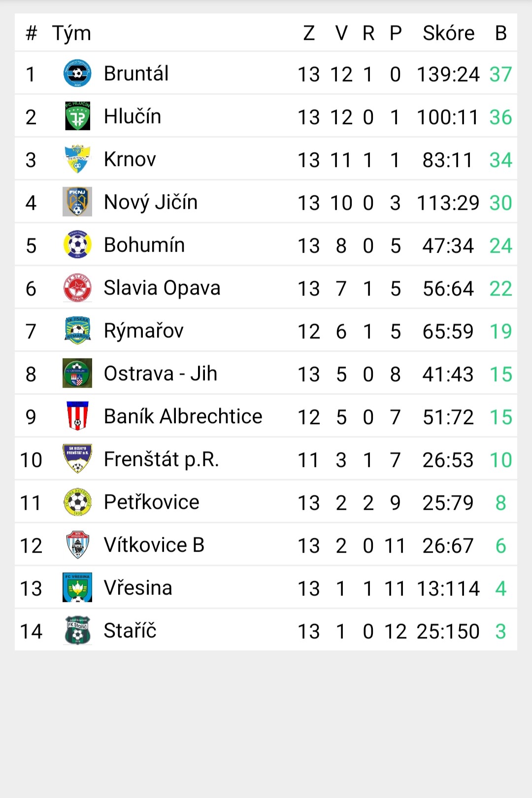Viewport: 532px width, 798px height.
Task: Select the Petřkovice team name
Action: click(152, 502)
